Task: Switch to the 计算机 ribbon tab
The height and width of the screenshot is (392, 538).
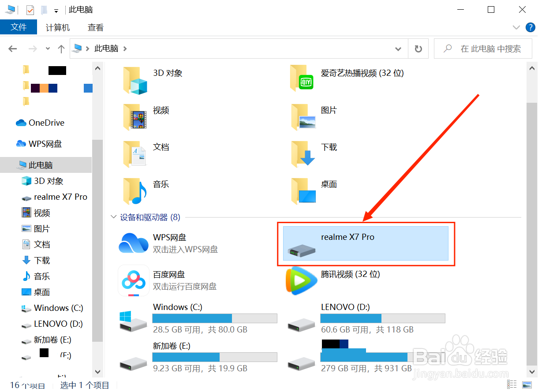Action: (x=57, y=27)
